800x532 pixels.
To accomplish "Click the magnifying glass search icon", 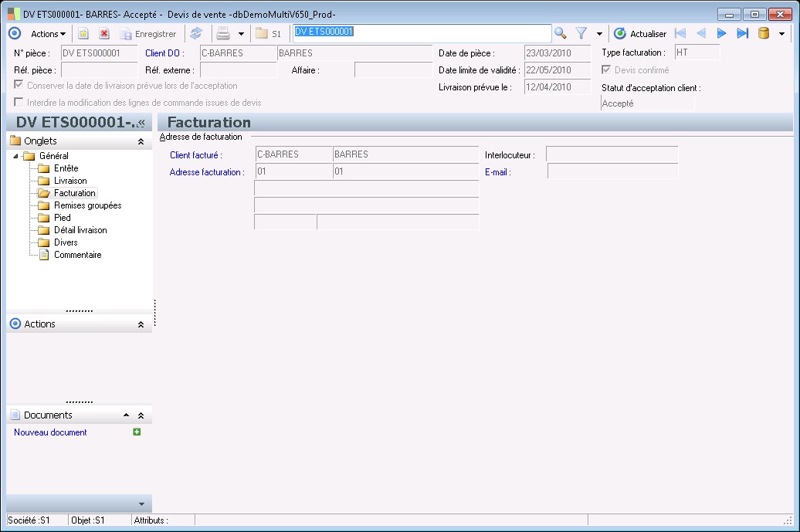I will point(561,33).
